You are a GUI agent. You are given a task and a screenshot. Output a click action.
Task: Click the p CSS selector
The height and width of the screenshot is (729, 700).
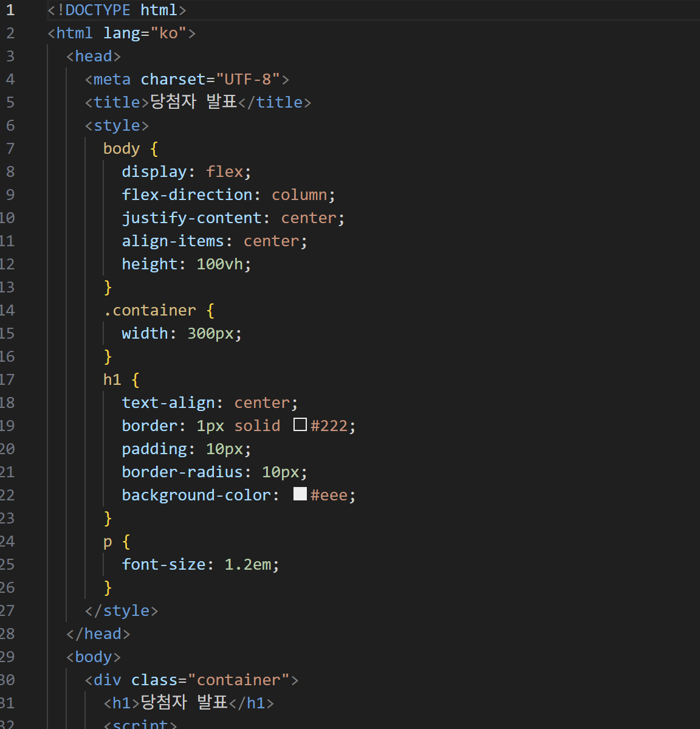[x=108, y=542]
